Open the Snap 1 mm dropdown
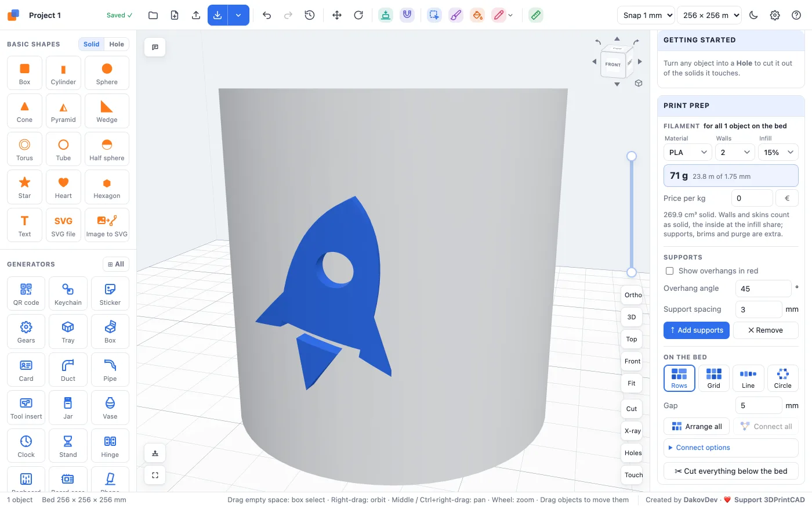The width and height of the screenshot is (812, 508). click(646, 15)
